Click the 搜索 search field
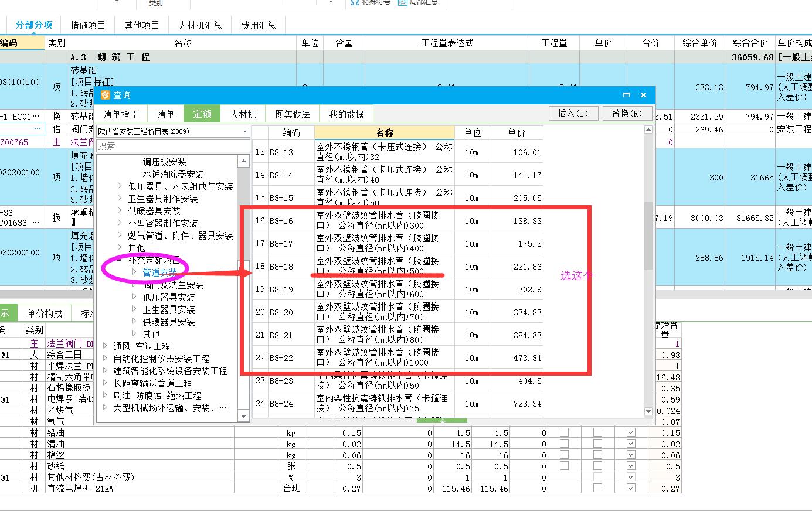 173,146
